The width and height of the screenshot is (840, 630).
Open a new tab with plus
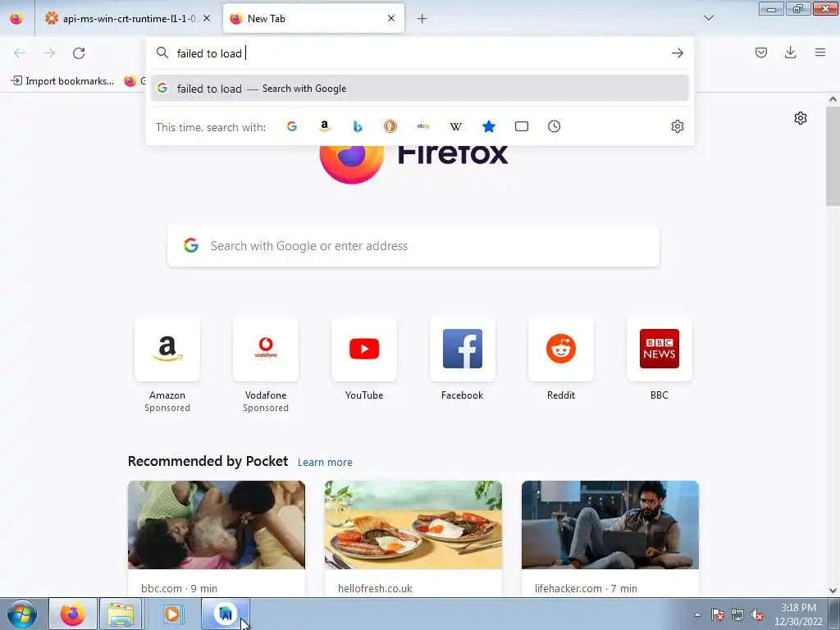422,19
